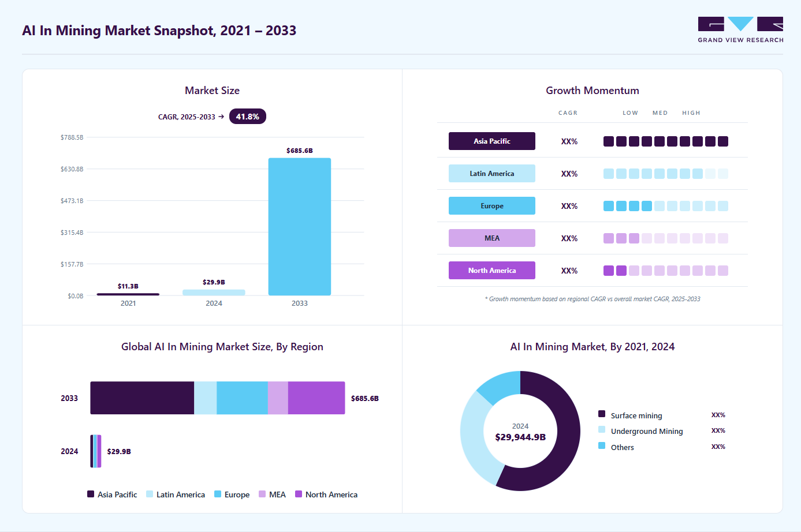Screen dimensions: 801x532
Task: Click the Others legend swatch
Action: pos(602,445)
